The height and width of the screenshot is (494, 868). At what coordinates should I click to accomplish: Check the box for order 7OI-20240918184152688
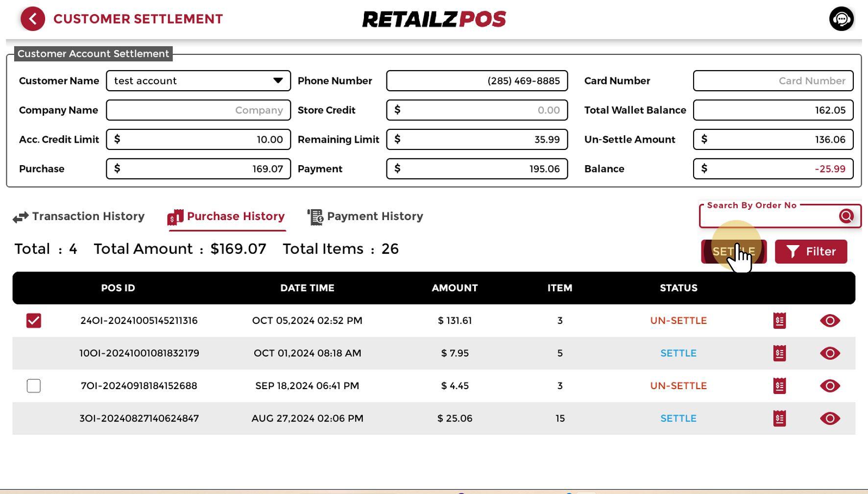34,386
